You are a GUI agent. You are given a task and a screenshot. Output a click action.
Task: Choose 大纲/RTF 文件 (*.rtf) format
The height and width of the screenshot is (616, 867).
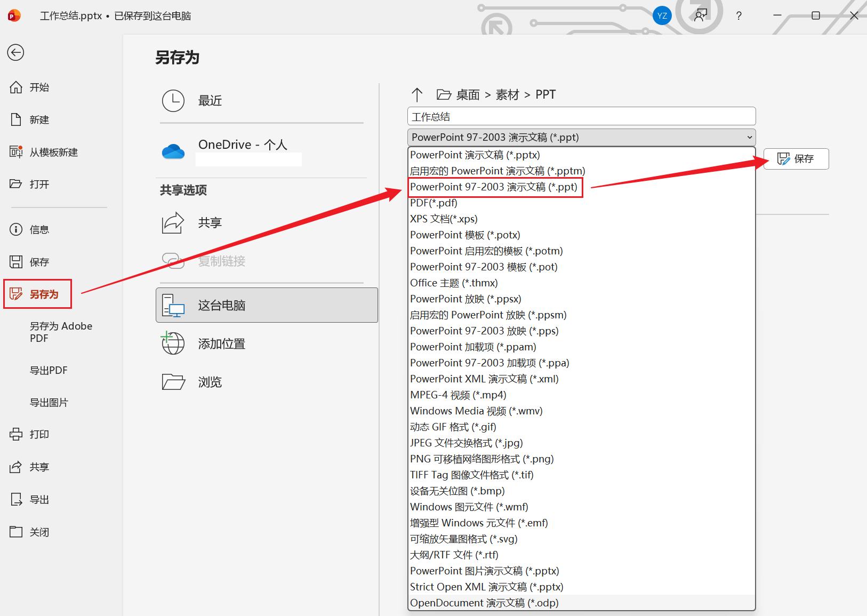coord(581,555)
